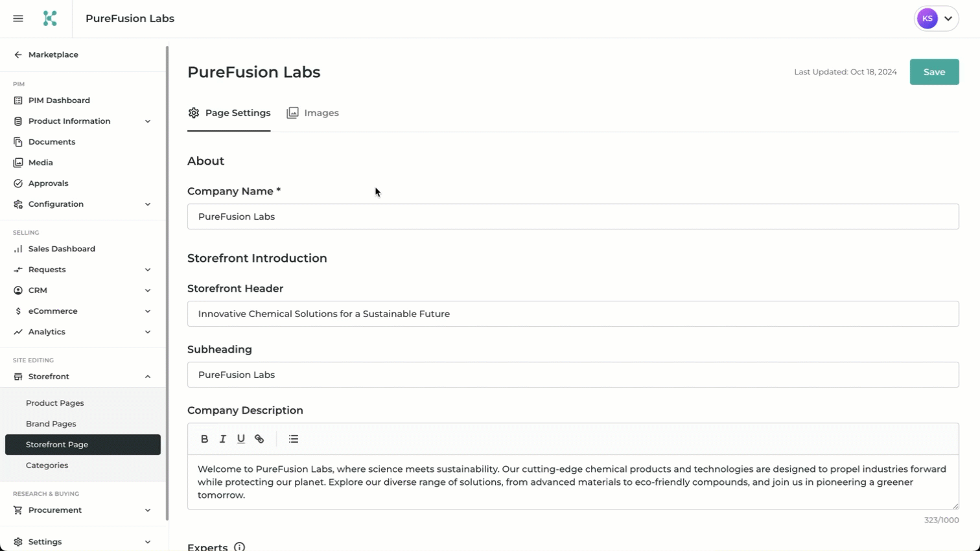Switch to the Images tab

312,113
